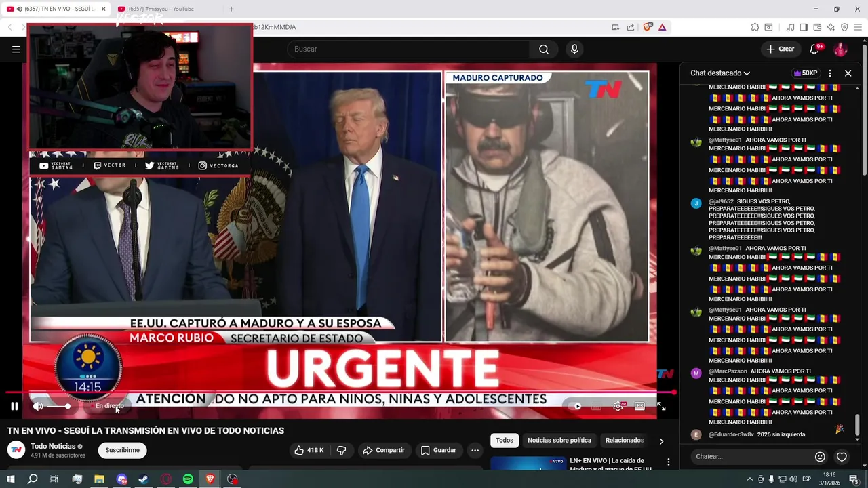The image size is (868, 488).
Task: Open the account avatar menu
Action: point(840,49)
